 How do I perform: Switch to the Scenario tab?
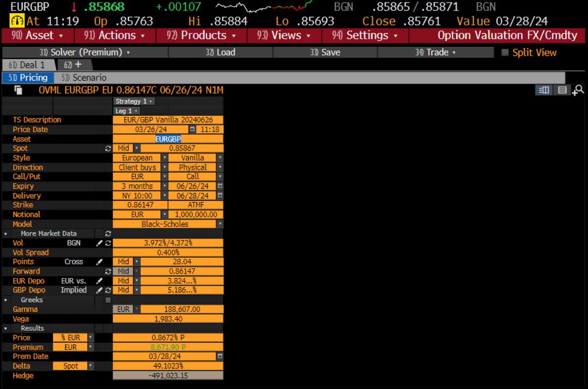pos(89,78)
